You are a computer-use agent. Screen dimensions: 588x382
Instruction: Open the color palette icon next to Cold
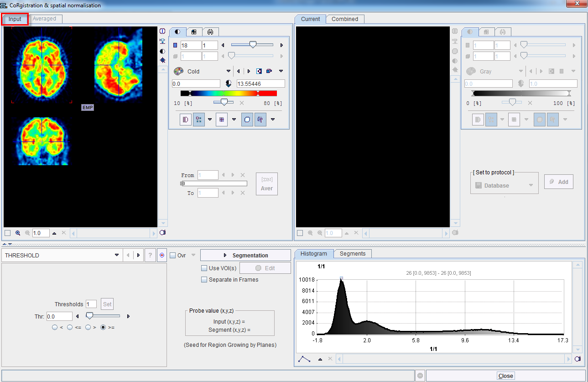coord(178,71)
